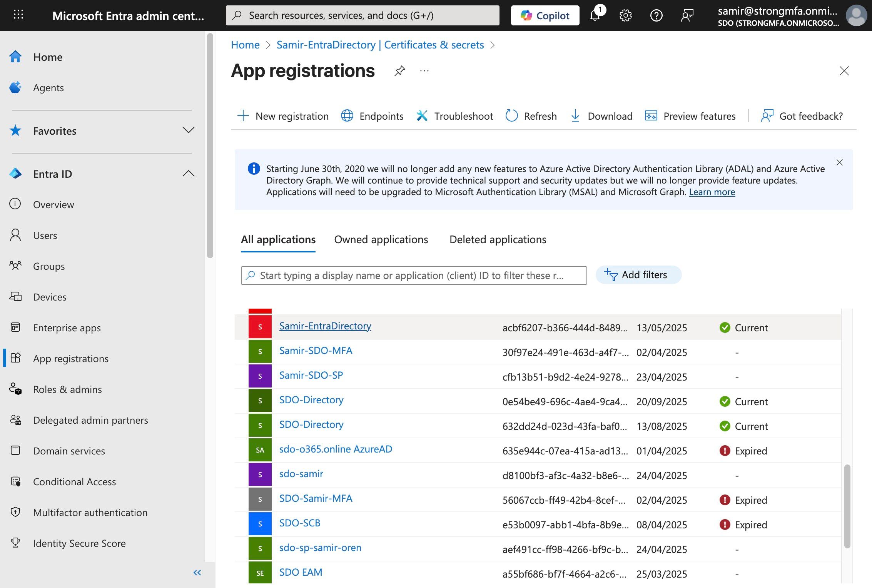Open the SDO-Samir-MFA app
Screen dimensions: 872x588
tap(316, 498)
